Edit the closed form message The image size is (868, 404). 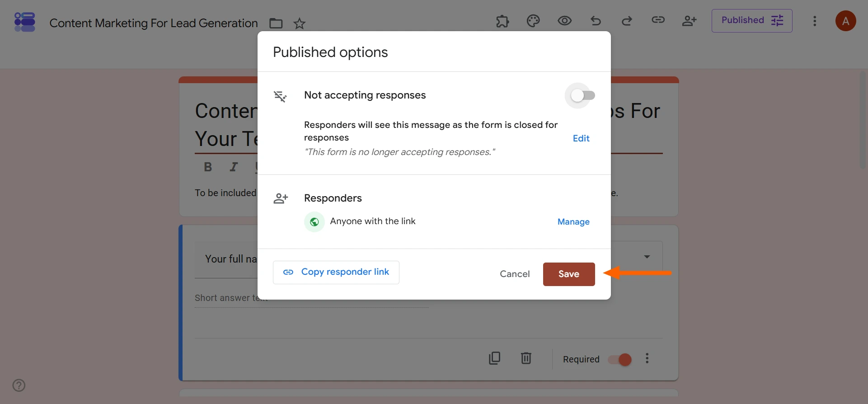581,138
